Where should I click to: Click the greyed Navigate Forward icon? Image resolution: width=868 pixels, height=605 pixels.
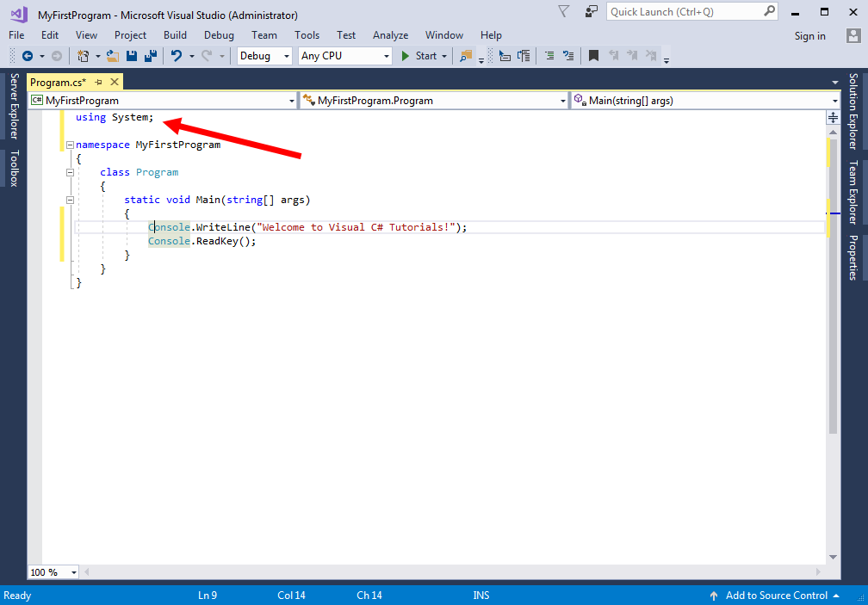57,56
